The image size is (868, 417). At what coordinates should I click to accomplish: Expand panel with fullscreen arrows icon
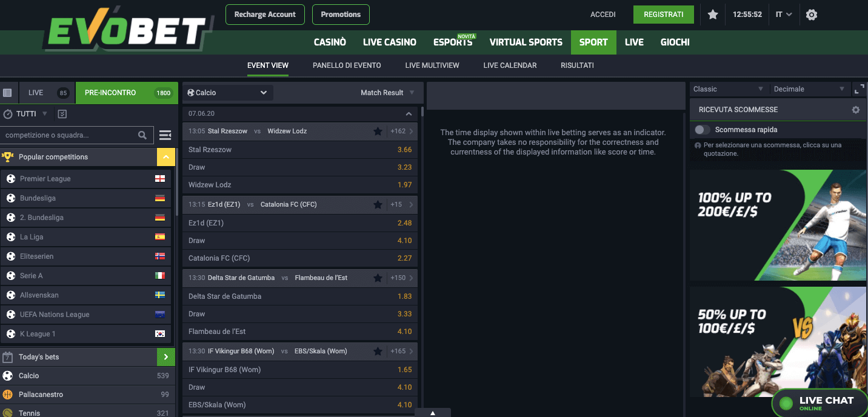coord(859,89)
